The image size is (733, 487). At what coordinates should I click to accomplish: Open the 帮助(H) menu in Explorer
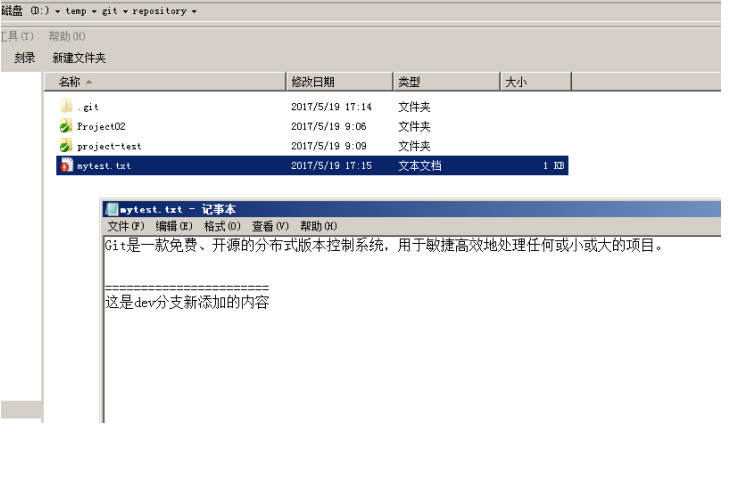click(x=67, y=36)
